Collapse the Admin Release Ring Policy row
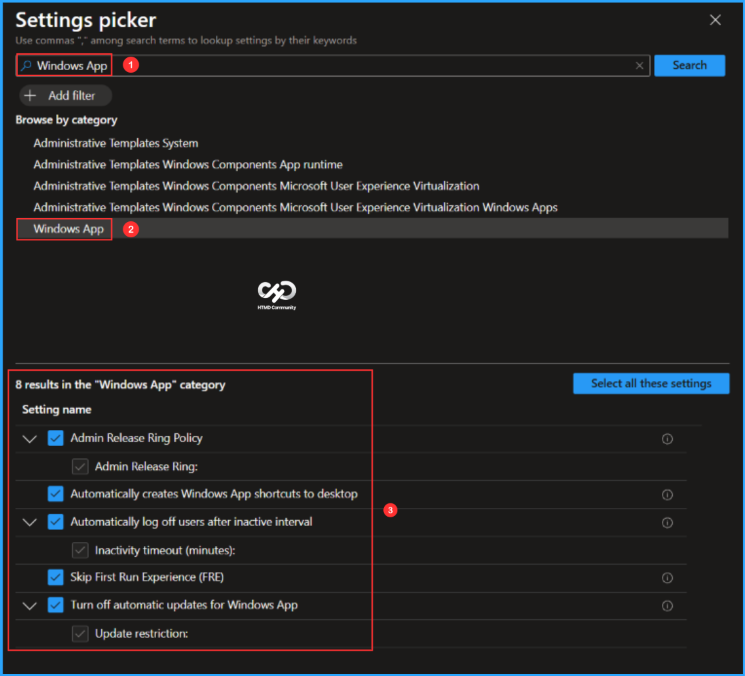Viewport: 745px width, 676px height. tap(30, 438)
